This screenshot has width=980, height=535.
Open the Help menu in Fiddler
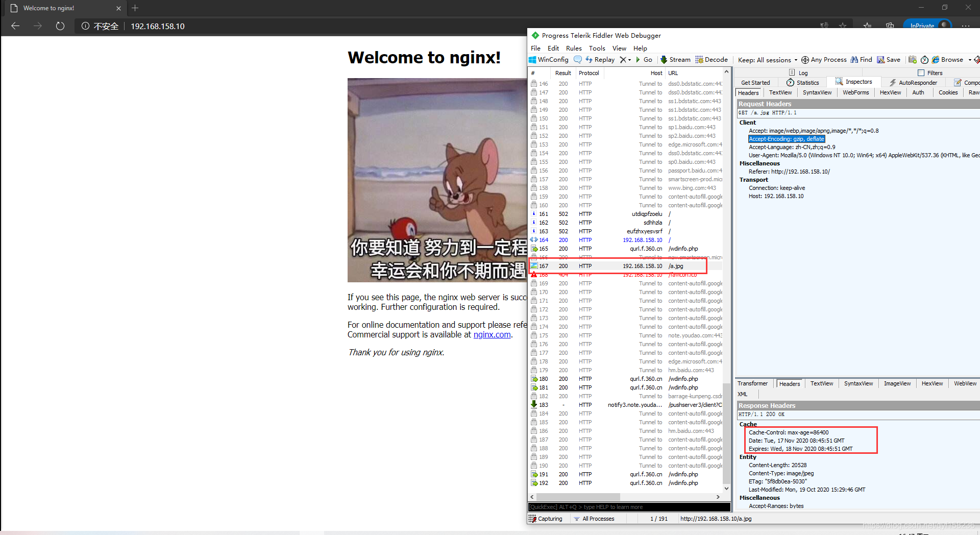click(640, 48)
